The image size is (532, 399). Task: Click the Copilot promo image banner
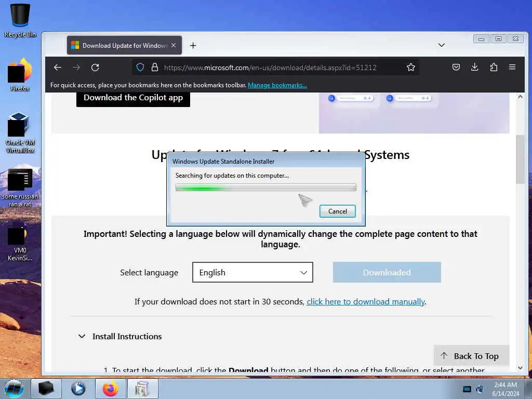[414, 113]
